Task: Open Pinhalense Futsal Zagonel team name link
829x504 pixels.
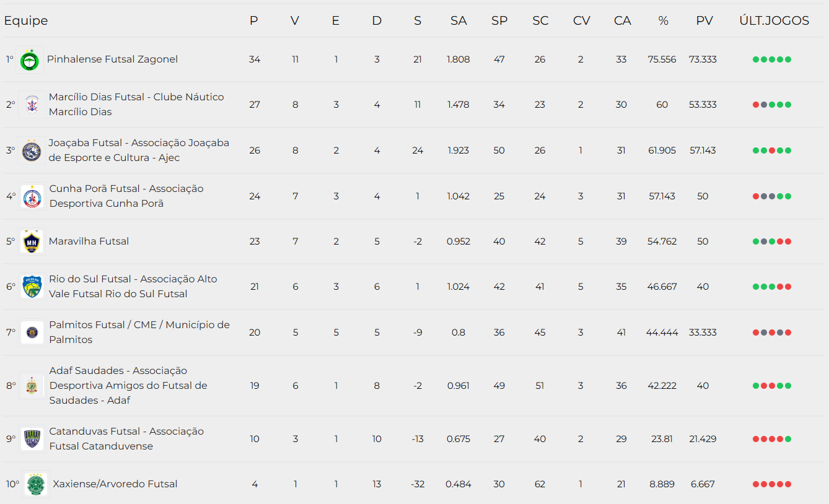Action: coord(112,59)
